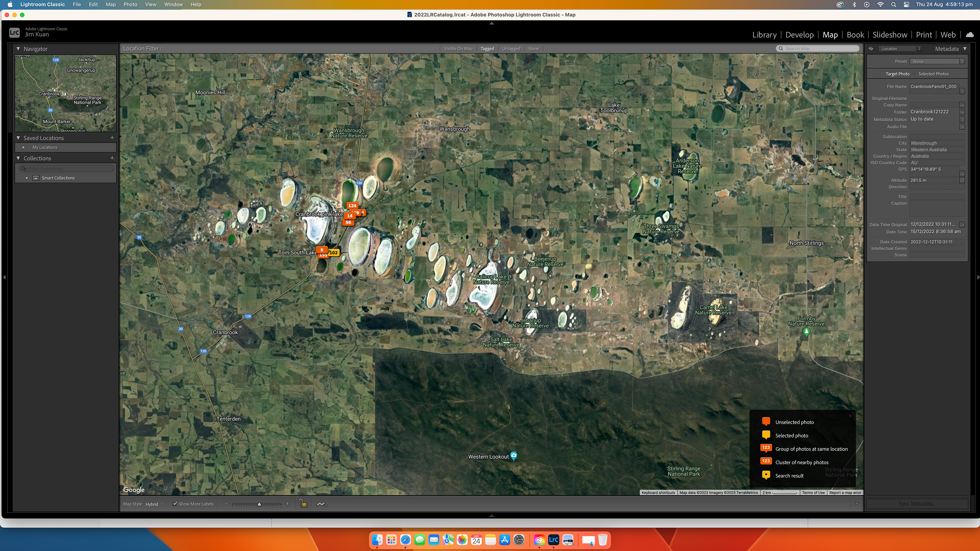
Task: Click the Altitude refresh icon
Action: [962, 180]
